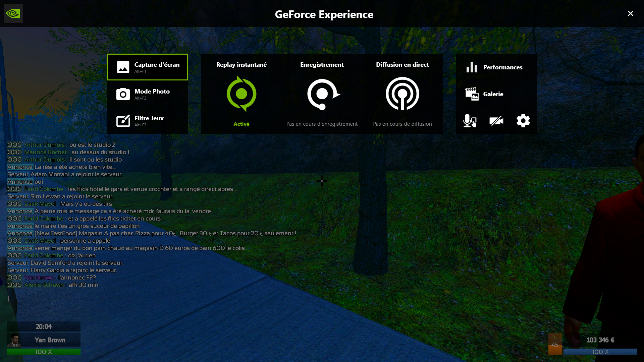The image size is (644, 362).
Task: Click 'Adam Motrani a rejoint le serveur' line
Action: (65, 174)
